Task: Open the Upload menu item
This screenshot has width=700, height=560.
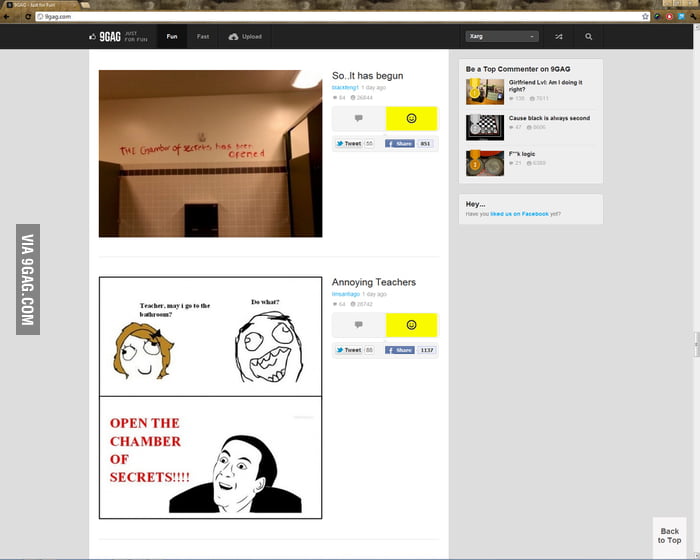Action: click(245, 37)
